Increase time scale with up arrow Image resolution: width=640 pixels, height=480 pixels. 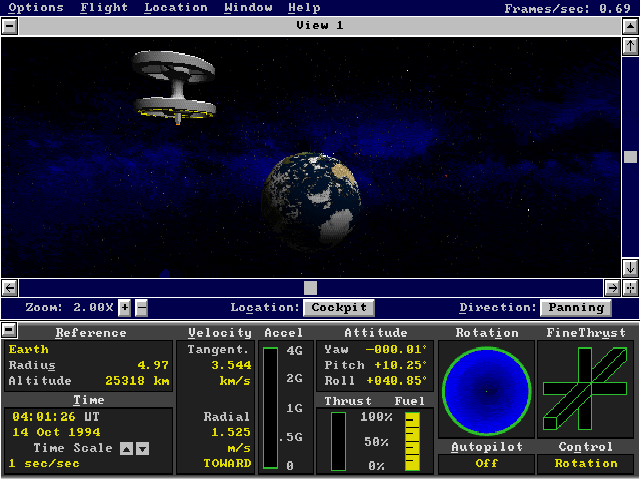[x=126, y=449]
